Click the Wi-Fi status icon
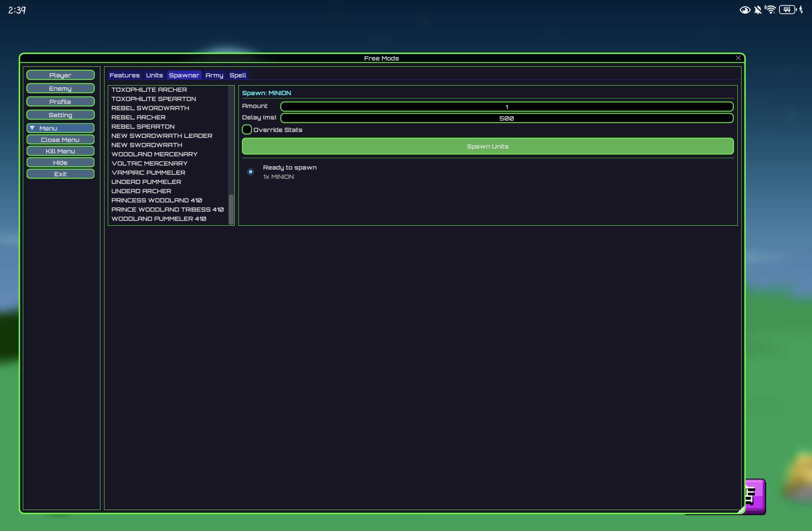 coord(770,10)
